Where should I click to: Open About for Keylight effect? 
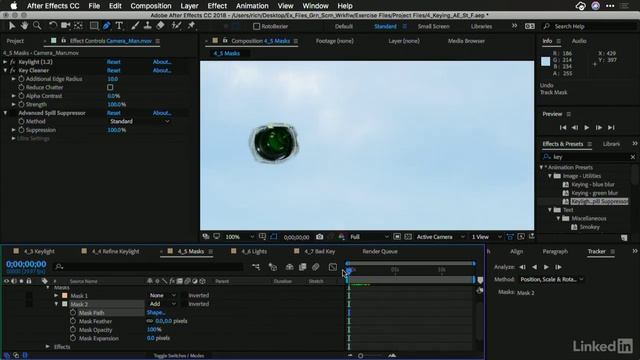pyautogui.click(x=162, y=62)
